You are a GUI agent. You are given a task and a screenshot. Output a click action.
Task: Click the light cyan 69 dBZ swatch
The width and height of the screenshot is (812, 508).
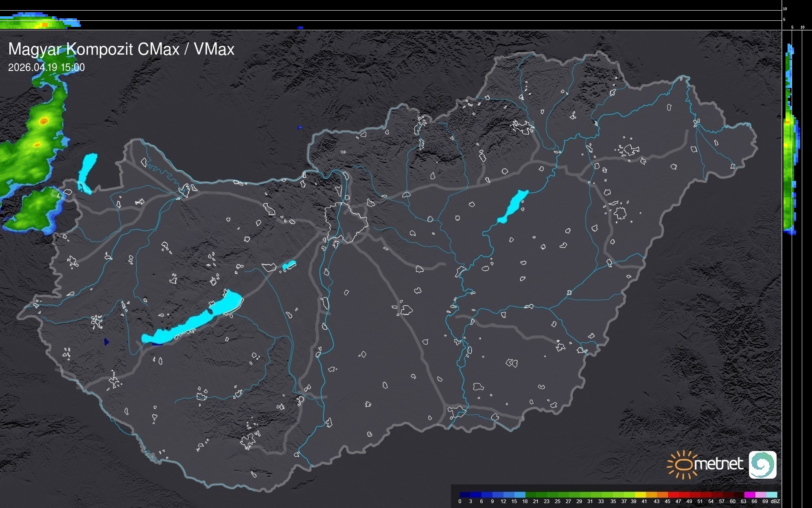771,495
